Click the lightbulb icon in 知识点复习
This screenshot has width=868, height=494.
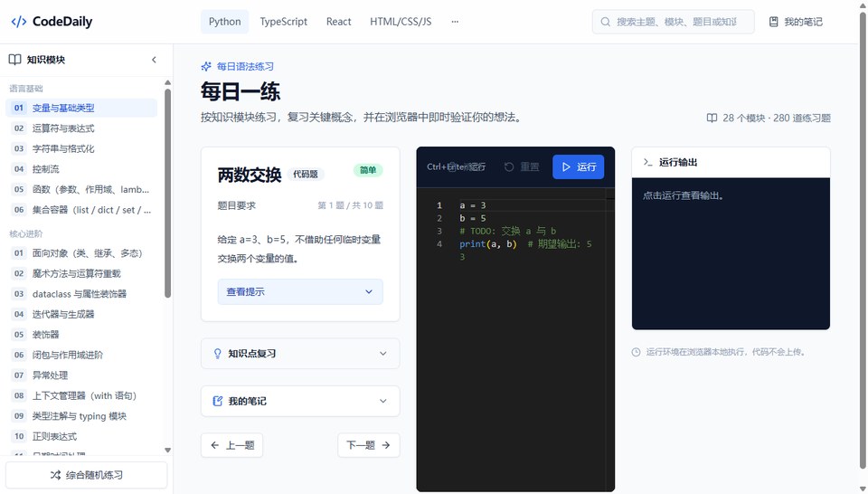218,354
